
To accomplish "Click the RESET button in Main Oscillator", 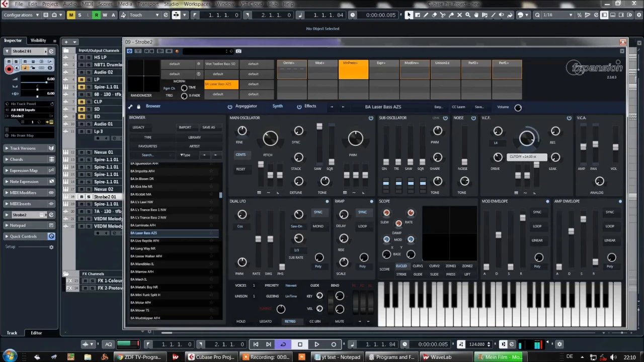I will [x=240, y=169].
